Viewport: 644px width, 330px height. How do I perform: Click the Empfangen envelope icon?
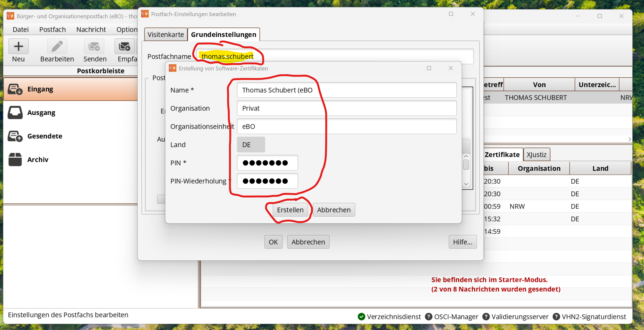[x=124, y=46]
